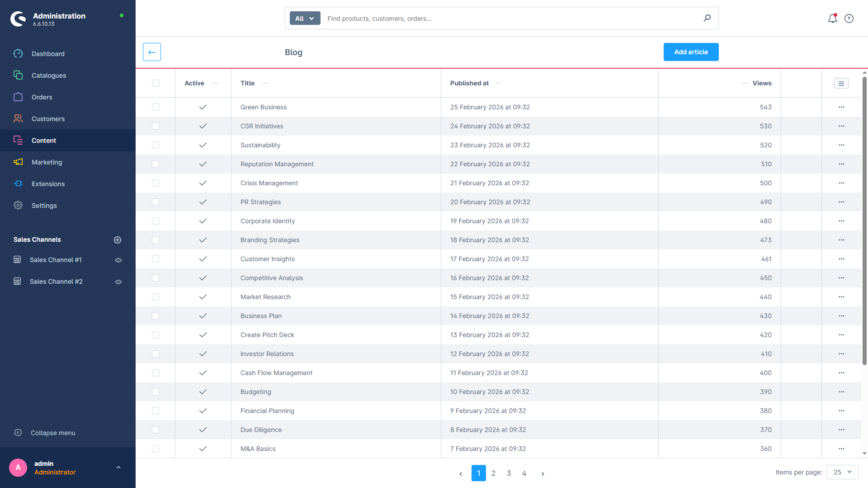Open the help question mark icon
Image resolution: width=868 pixels, height=488 pixels.
pos(849,19)
